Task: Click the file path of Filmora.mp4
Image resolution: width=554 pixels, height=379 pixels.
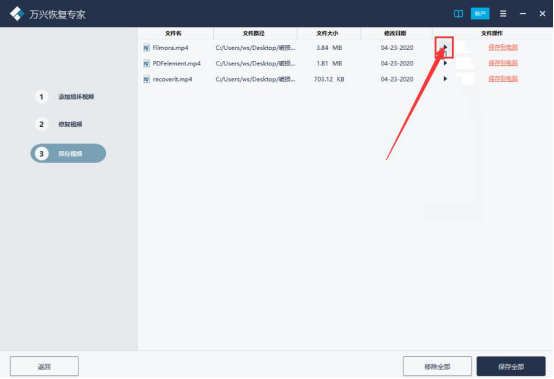Action: 255,48
